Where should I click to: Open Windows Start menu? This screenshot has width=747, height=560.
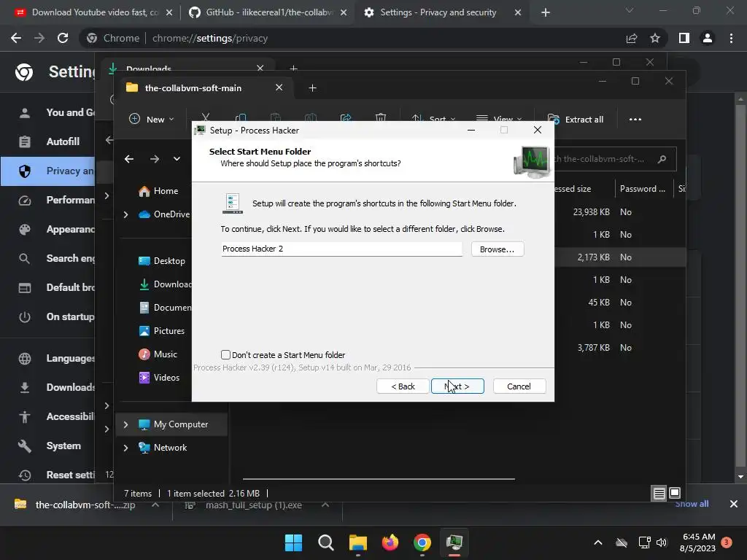coord(293,542)
